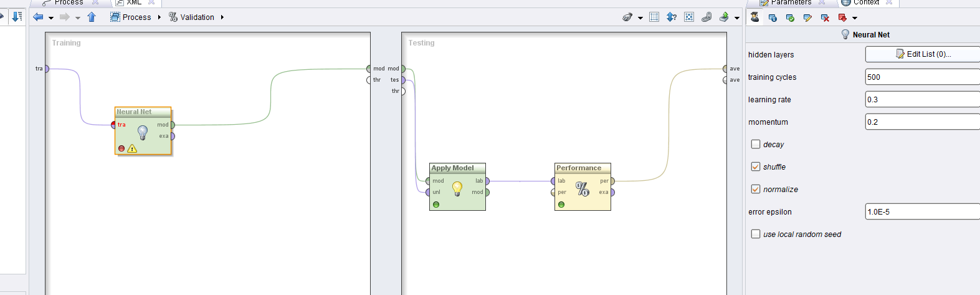Viewport: 980px width, 295px height.
Task: Show operator execution order icon
Action: pyautogui.click(x=672, y=17)
